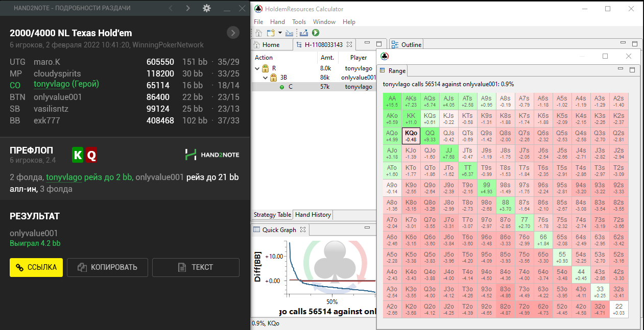The width and height of the screenshot is (644, 330).
Task: Click the Import toolbar icon
Action: (x=289, y=33)
